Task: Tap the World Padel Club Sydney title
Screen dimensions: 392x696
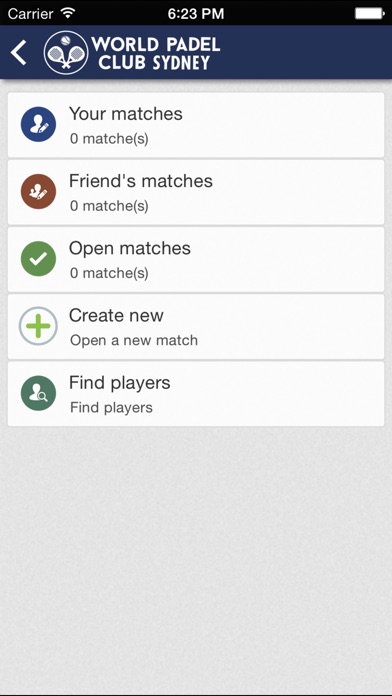Action: [x=155, y=53]
